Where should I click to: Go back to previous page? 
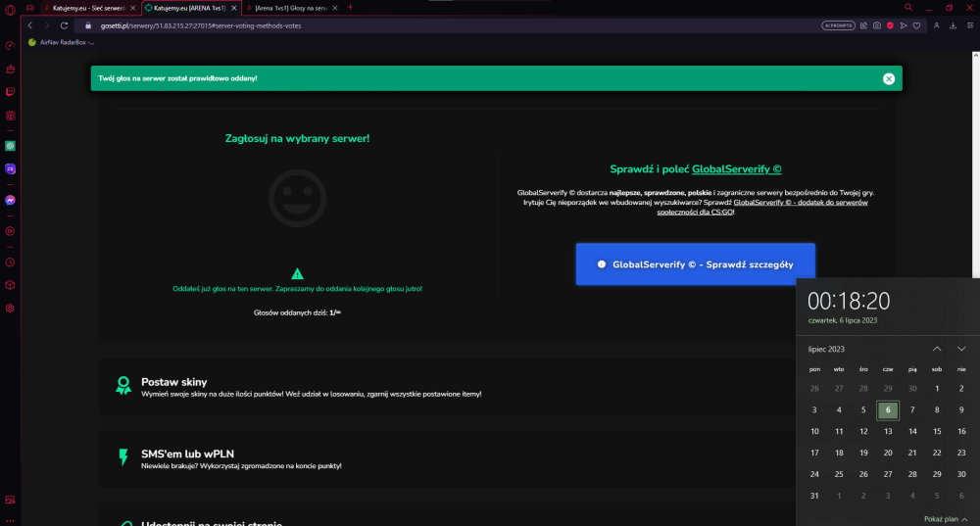(x=30, y=25)
